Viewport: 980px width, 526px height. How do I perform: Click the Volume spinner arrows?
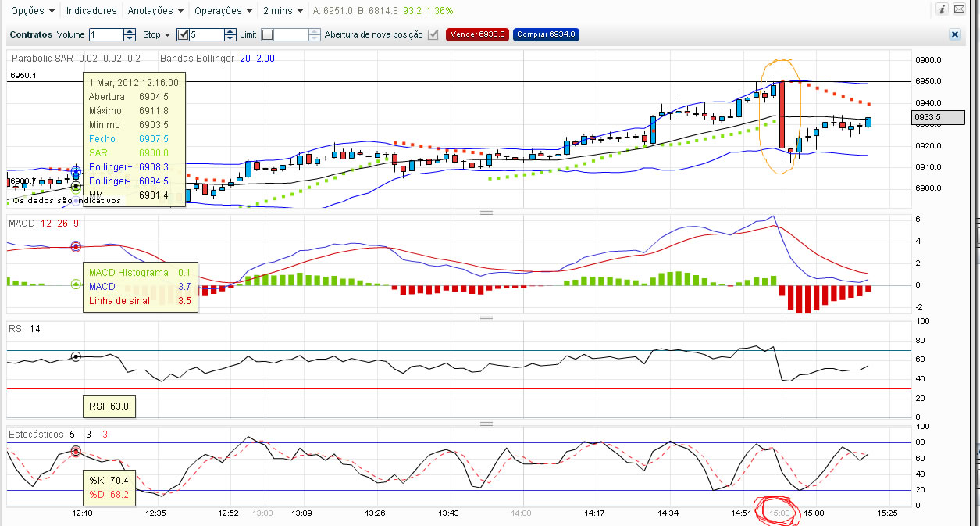coord(130,34)
